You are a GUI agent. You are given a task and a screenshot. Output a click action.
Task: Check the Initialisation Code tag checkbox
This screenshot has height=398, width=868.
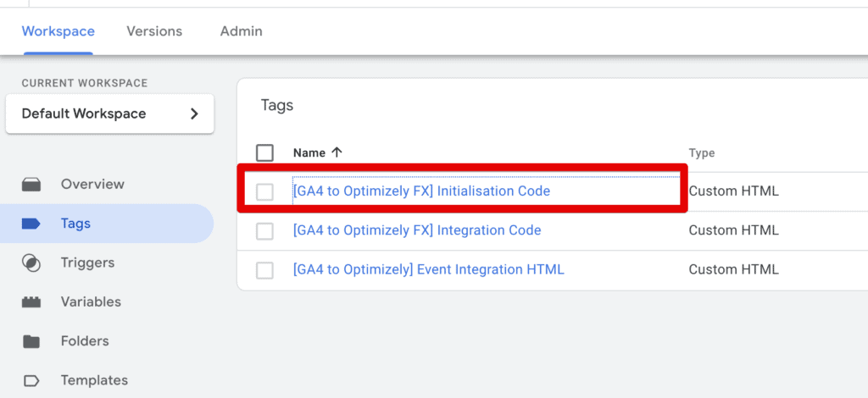[x=265, y=192]
